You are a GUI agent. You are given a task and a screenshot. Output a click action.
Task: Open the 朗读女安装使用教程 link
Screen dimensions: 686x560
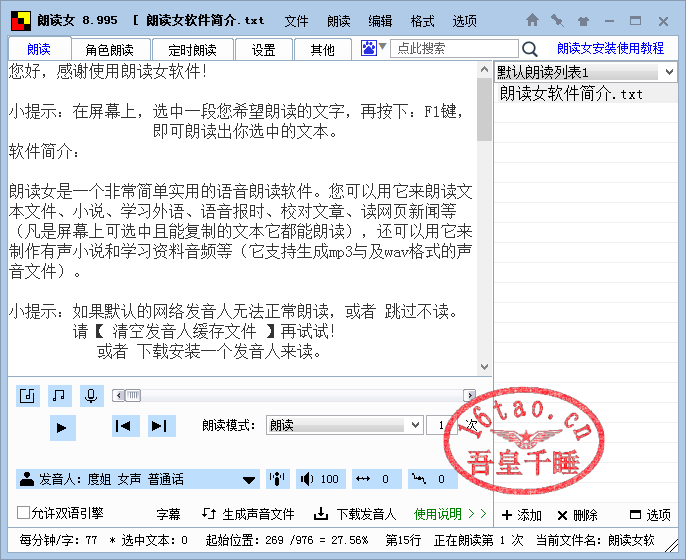pos(610,48)
